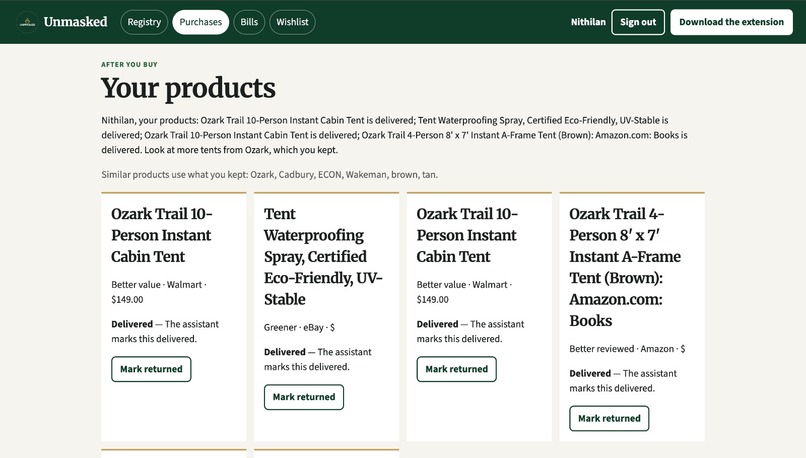Sign out of the account
The width and height of the screenshot is (806, 458).
(x=638, y=22)
